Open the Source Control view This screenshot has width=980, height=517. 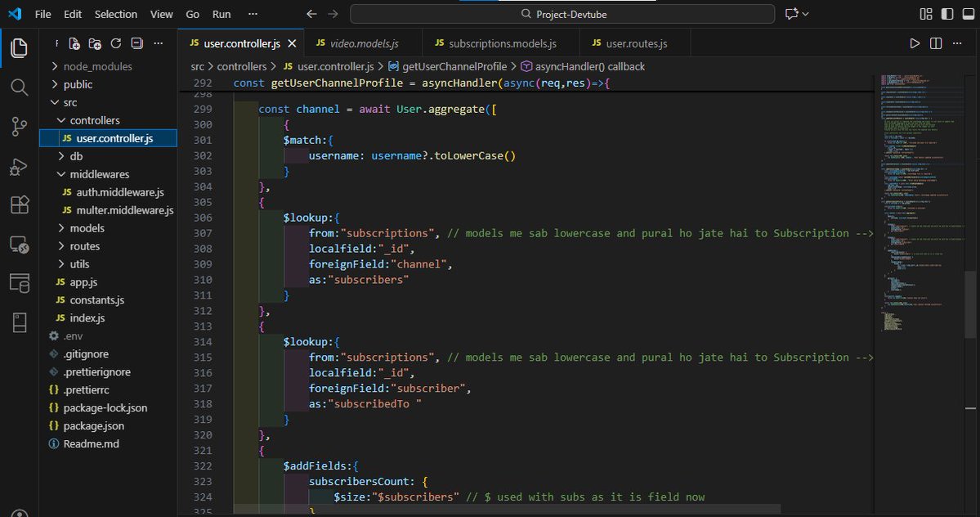19,127
